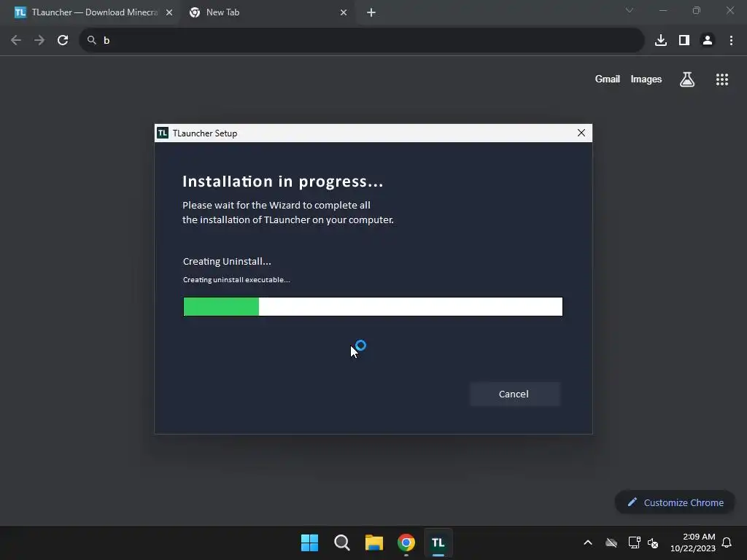The height and width of the screenshot is (560, 747).
Task: Open Chrome three-dot menu
Action: pyautogui.click(x=731, y=40)
